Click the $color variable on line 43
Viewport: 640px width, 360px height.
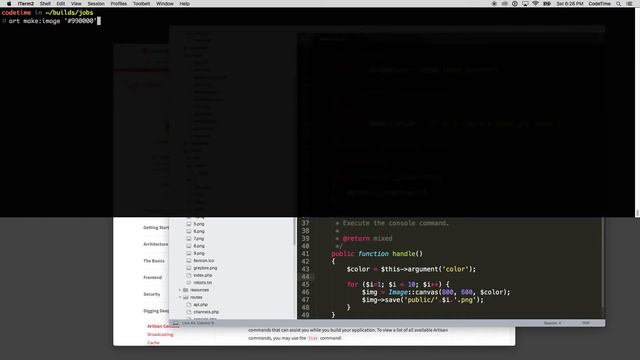(358, 269)
